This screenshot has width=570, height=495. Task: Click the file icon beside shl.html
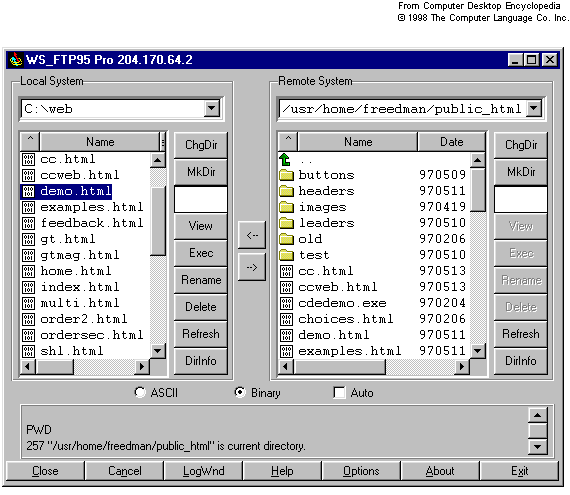point(28,351)
